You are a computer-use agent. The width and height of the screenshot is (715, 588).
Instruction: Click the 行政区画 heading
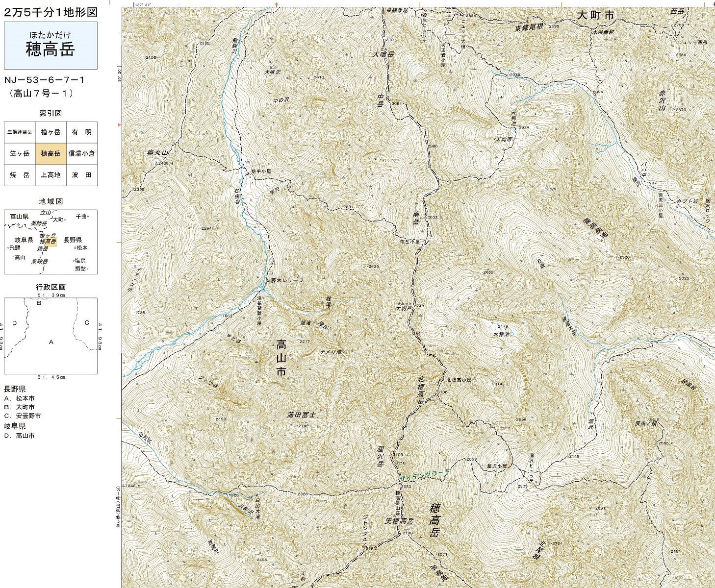click(51, 287)
